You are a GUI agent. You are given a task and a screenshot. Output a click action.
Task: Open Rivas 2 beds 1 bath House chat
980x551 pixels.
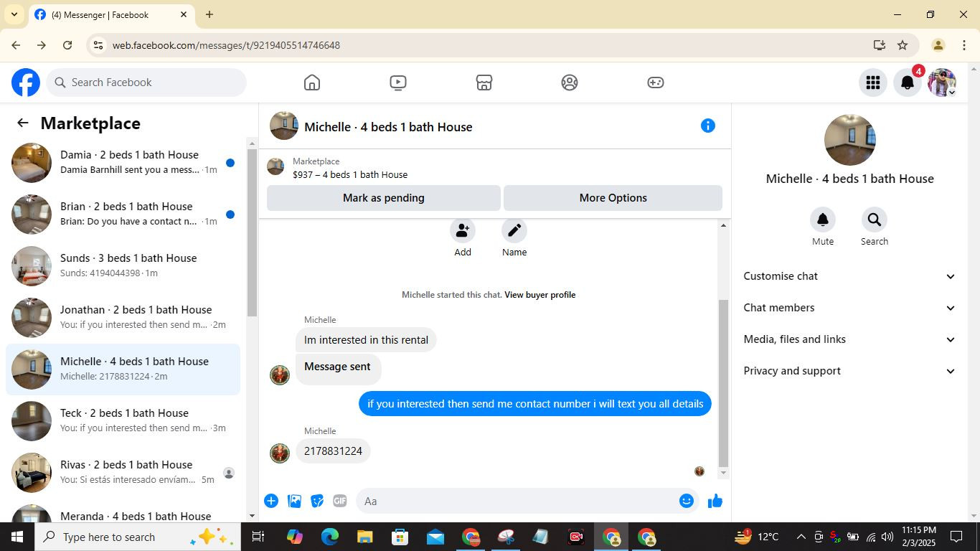coord(123,473)
